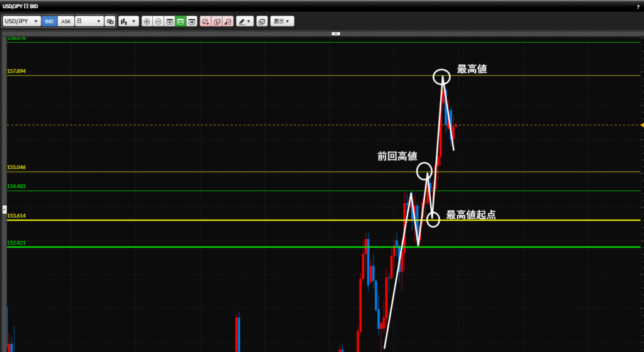Viewport: 644px width, 352px height.
Task: Collapse the toolbar using top center arrow
Action: click(335, 33)
